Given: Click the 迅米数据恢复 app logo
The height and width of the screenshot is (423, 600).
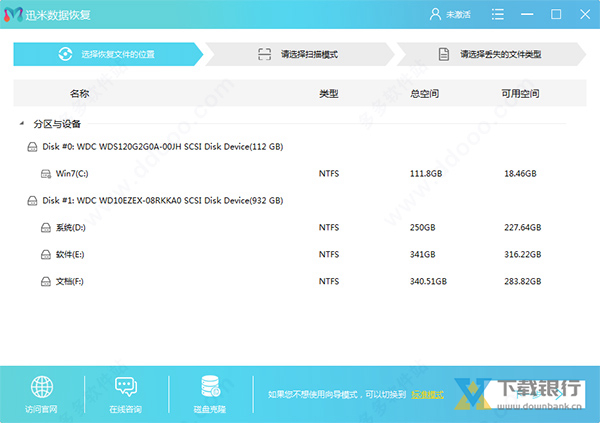Looking at the screenshot, I should tap(13, 15).
